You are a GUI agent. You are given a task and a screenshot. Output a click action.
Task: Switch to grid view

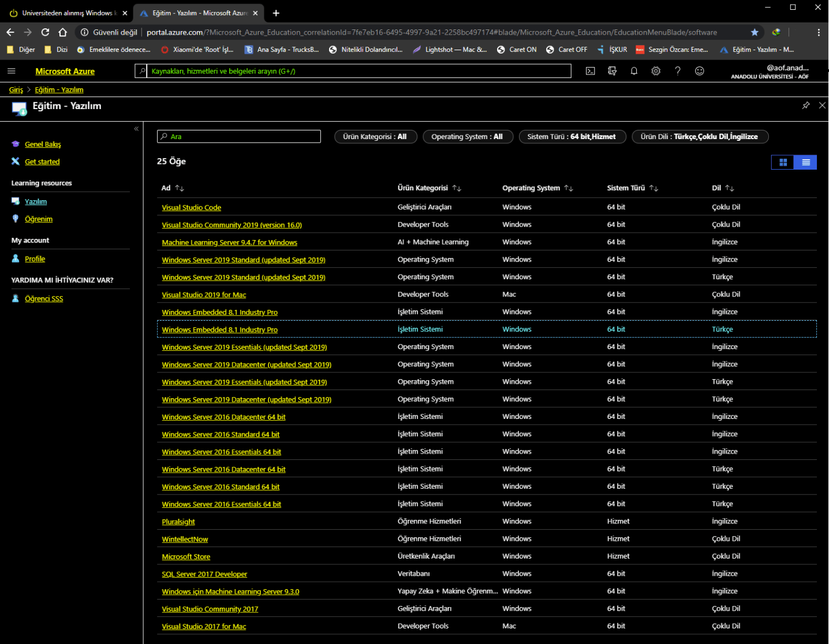pos(783,163)
